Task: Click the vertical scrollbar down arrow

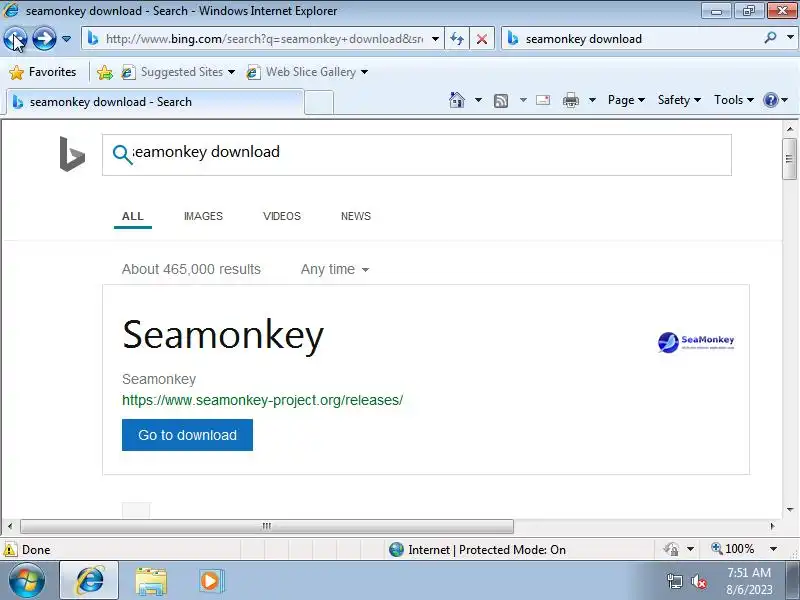Action: click(x=790, y=509)
